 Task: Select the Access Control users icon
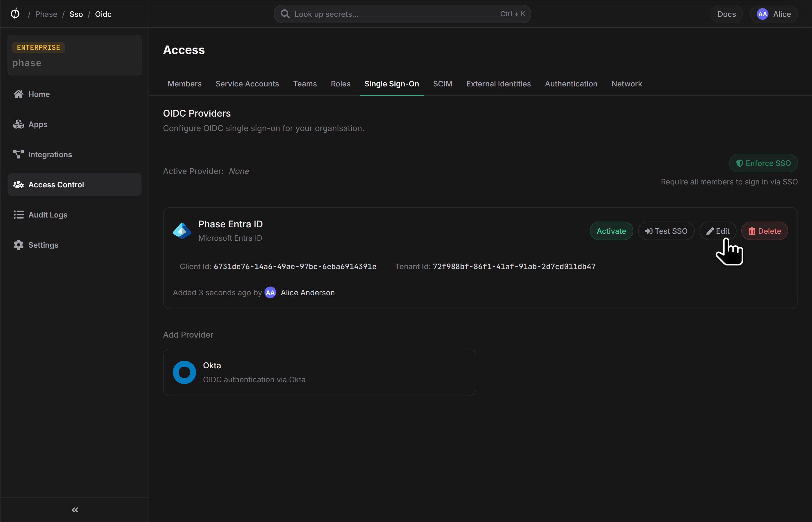click(18, 184)
